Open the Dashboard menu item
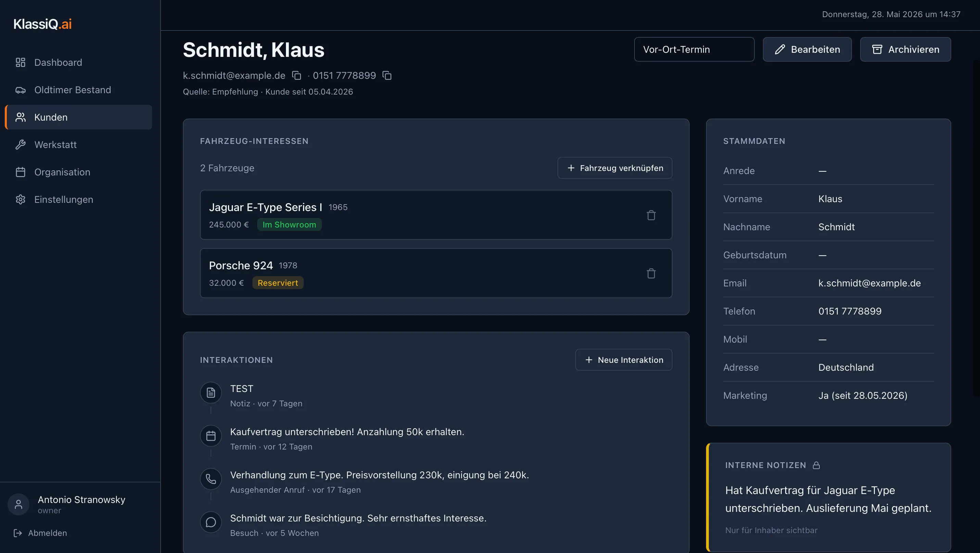The width and height of the screenshot is (980, 553). pyautogui.click(x=78, y=62)
